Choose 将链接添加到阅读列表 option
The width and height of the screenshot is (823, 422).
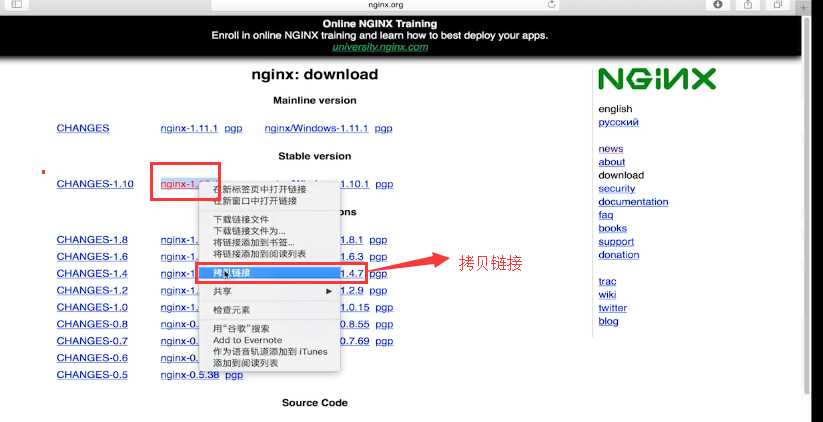pos(259,254)
